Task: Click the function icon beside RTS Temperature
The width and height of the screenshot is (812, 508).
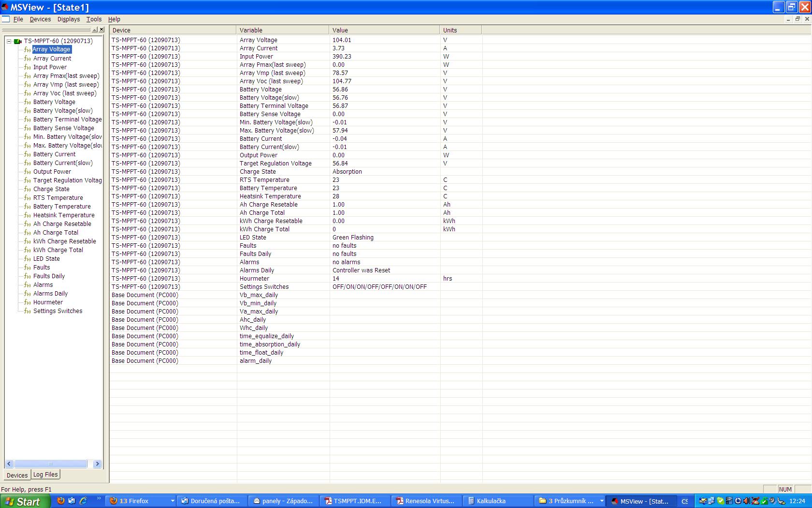Action: tap(28, 198)
